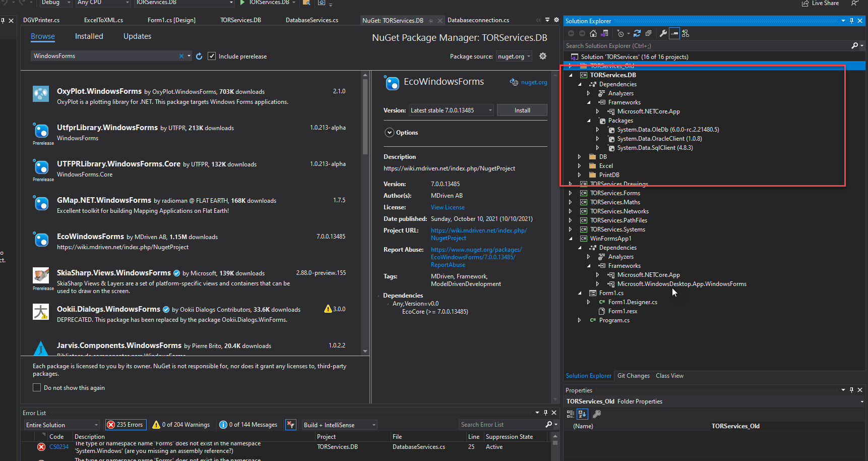The height and width of the screenshot is (461, 868).
Task: Switch to the Browse tab
Action: coord(43,36)
